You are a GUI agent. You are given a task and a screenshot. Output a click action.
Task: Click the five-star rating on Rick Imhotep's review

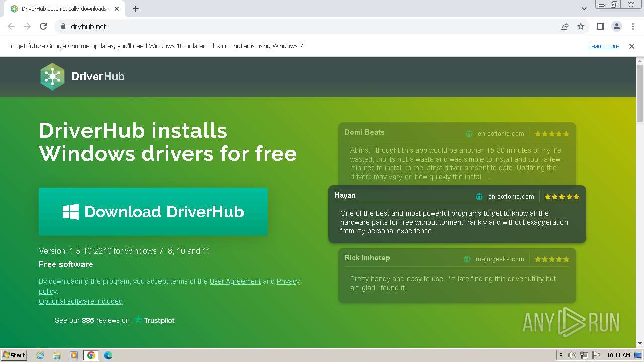(x=552, y=259)
